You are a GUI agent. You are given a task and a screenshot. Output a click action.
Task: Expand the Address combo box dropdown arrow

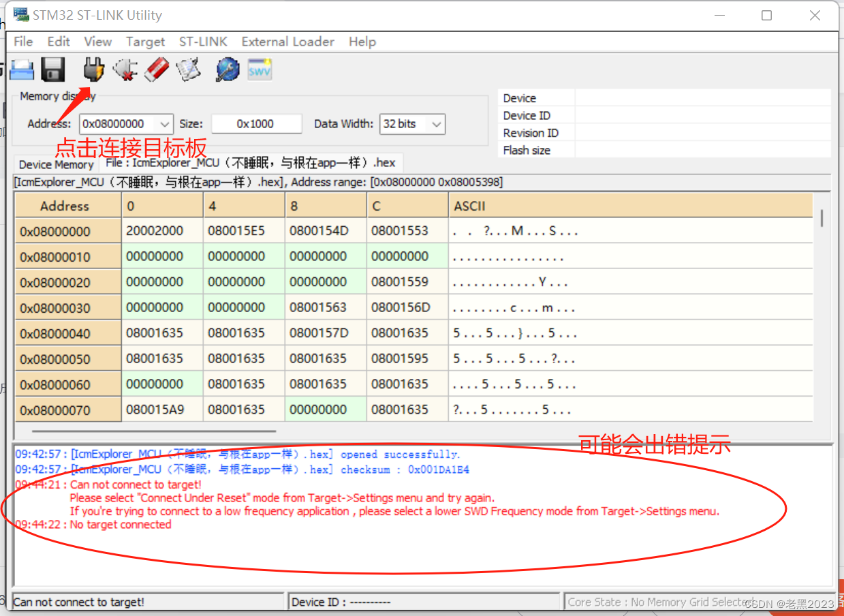164,124
